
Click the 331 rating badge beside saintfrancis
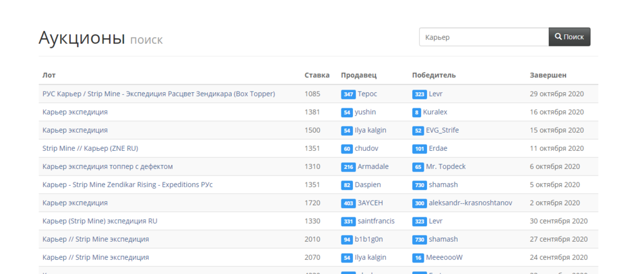point(348,221)
